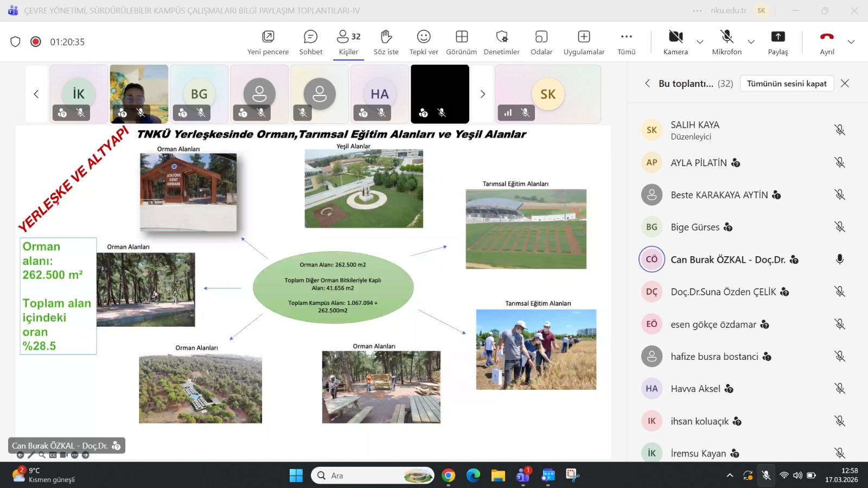This screenshot has height=488, width=868.
Task: Open the Görünüm view menu
Action: [461, 42]
